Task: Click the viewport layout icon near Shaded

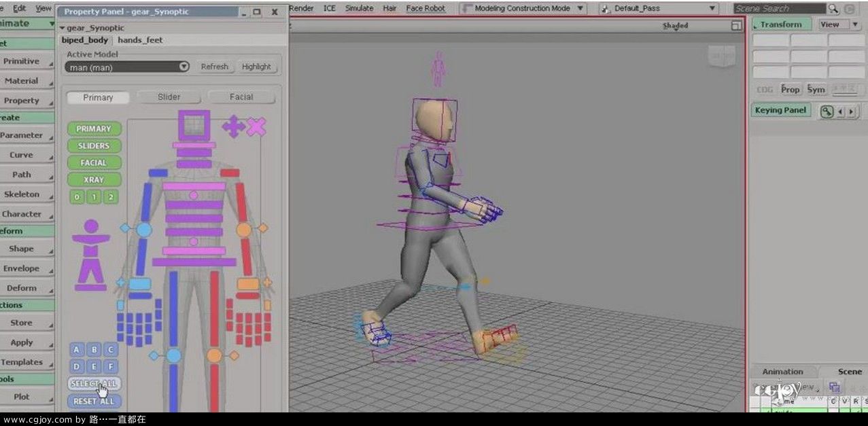Action: 735,25
